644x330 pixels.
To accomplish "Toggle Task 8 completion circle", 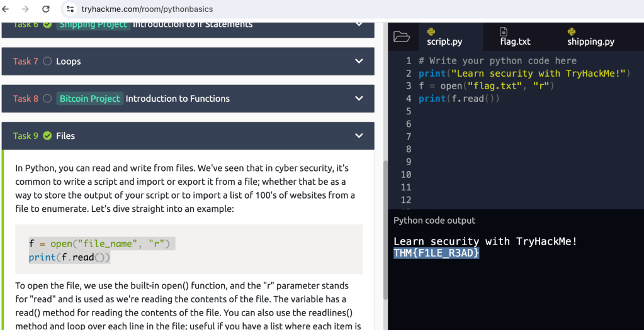I will pyautogui.click(x=47, y=99).
